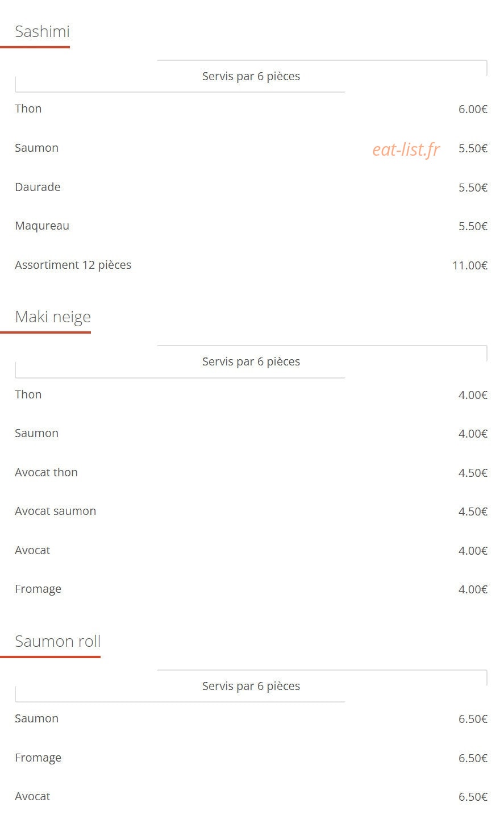Click the 11.00€ price
Screen dimensions: 504x815
pos(470,265)
